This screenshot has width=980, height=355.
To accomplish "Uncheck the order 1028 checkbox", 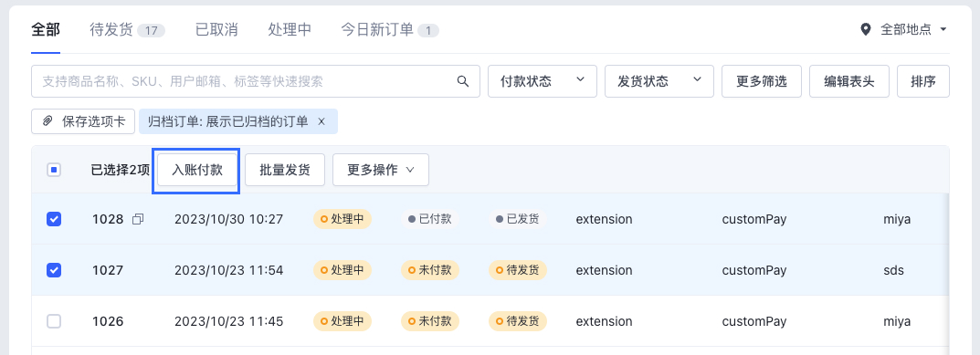I will (x=55, y=219).
